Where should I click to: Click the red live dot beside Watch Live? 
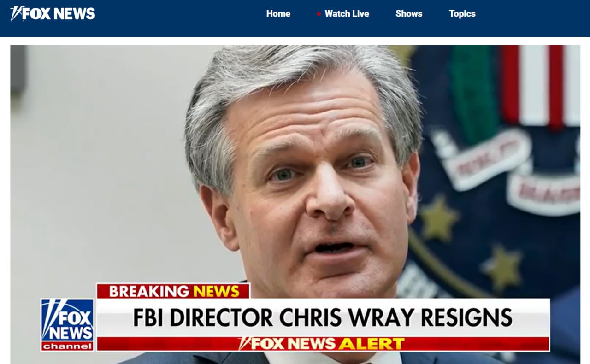319,14
